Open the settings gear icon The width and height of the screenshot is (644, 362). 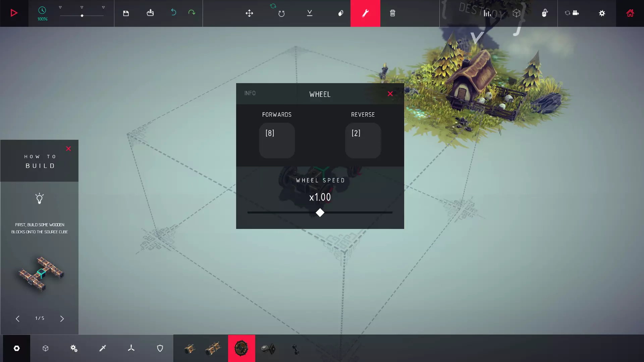(x=602, y=13)
